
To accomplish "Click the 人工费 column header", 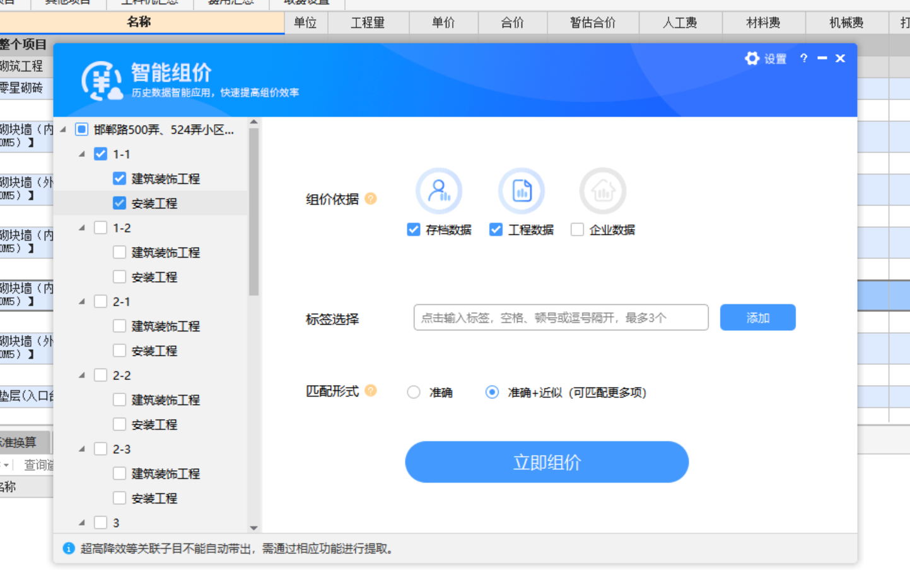I will [x=680, y=23].
